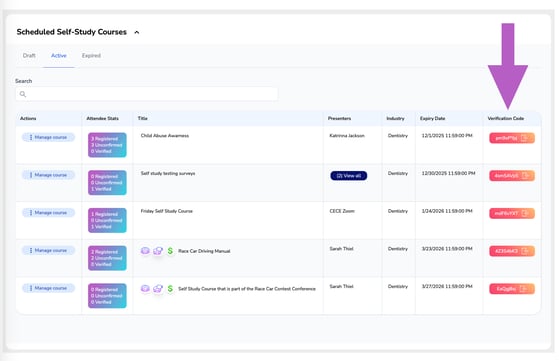Click the search magnifier icon
Screen dimensions: 559x361
23,94
